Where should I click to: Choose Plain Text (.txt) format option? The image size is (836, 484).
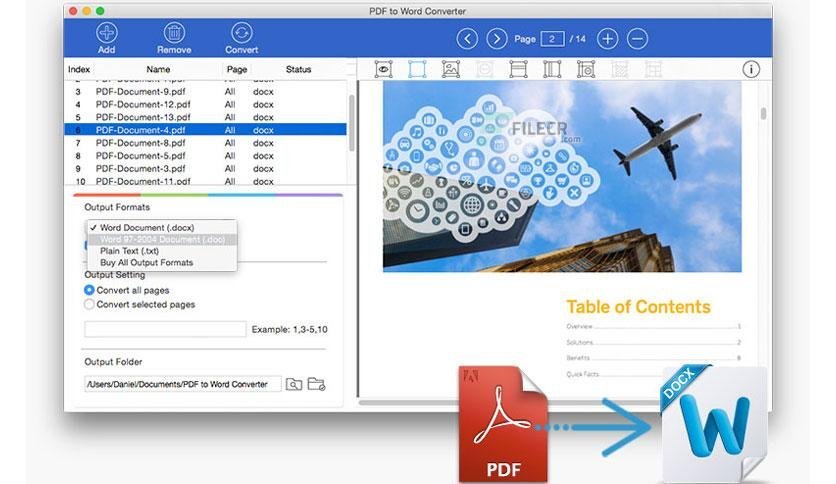pos(162,251)
